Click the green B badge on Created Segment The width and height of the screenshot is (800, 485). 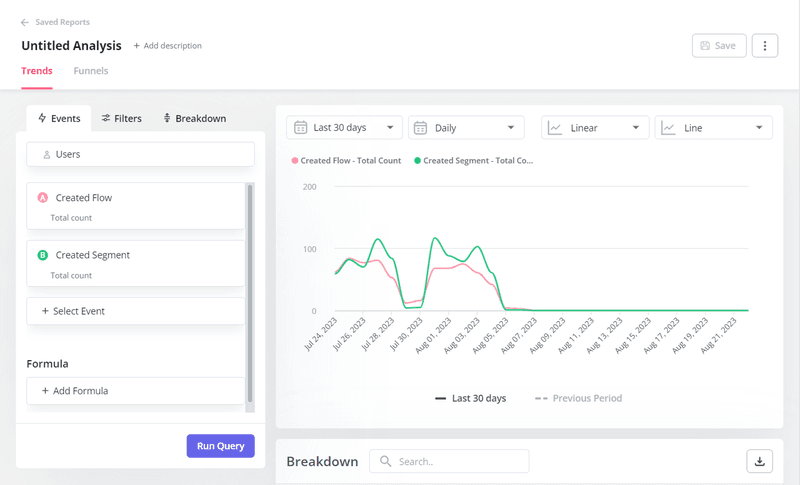[x=43, y=255]
